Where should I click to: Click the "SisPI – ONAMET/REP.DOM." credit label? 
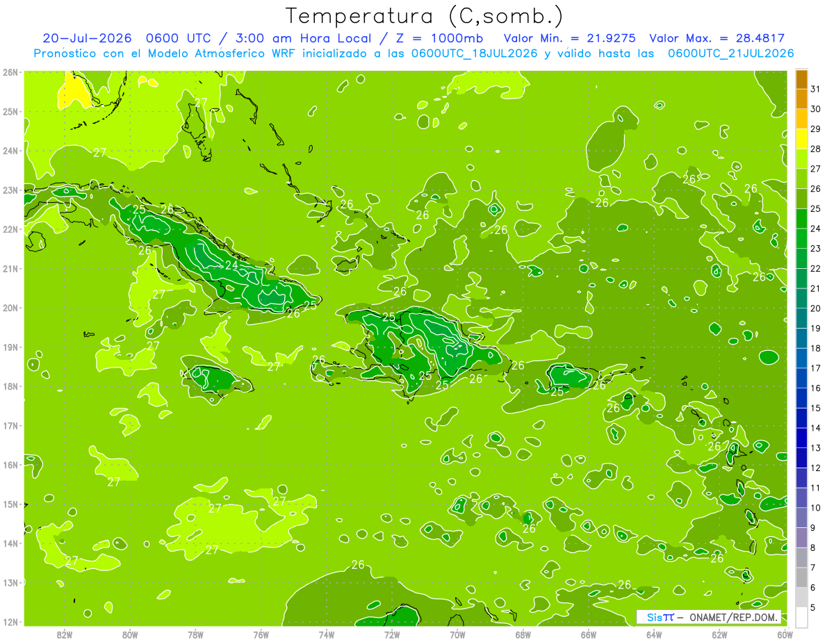(709, 617)
